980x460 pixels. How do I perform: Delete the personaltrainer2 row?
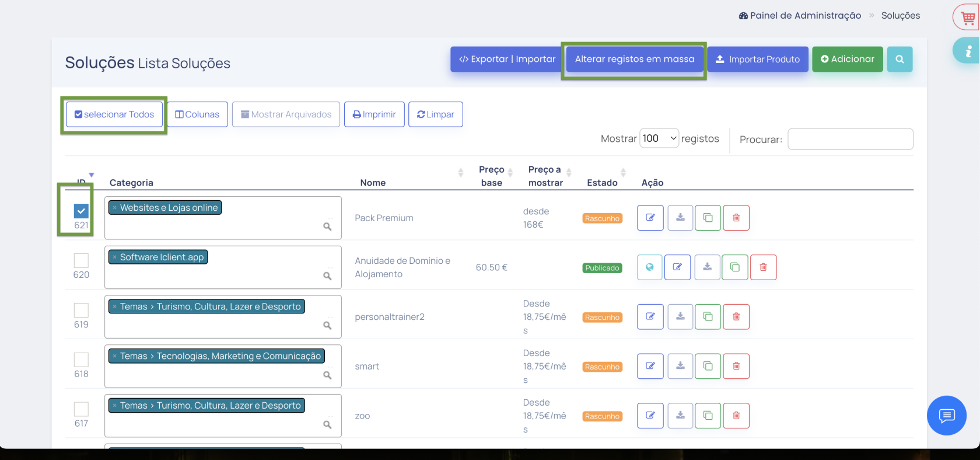point(736,317)
